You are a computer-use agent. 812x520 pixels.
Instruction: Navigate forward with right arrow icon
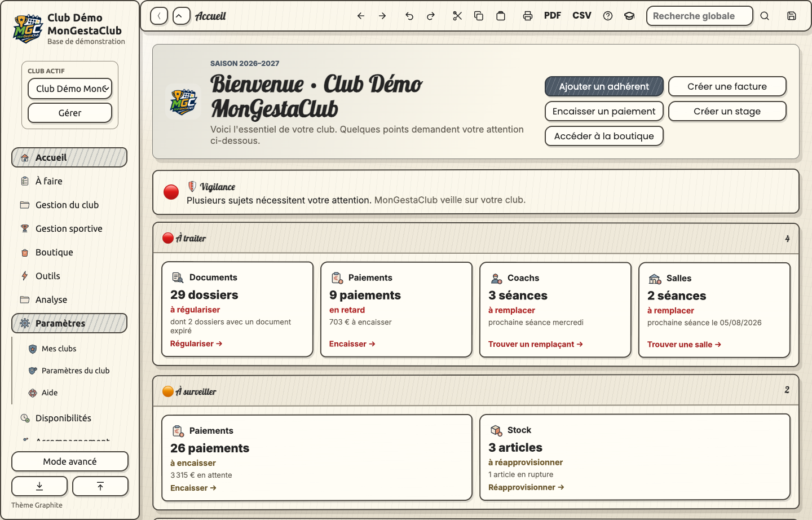tap(382, 16)
